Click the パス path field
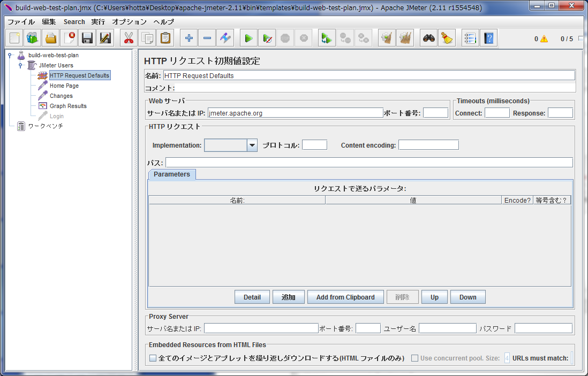The height and width of the screenshot is (376, 588). (x=369, y=163)
